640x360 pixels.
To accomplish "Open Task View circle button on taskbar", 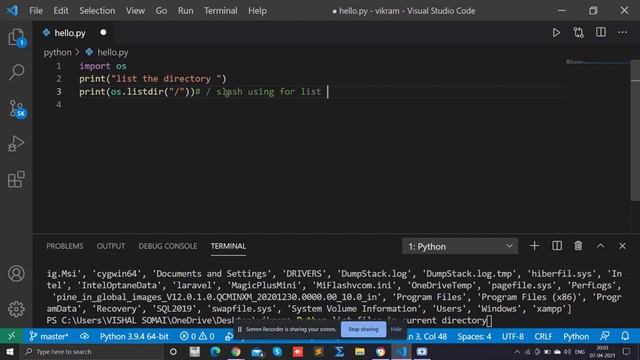I will coord(173,351).
